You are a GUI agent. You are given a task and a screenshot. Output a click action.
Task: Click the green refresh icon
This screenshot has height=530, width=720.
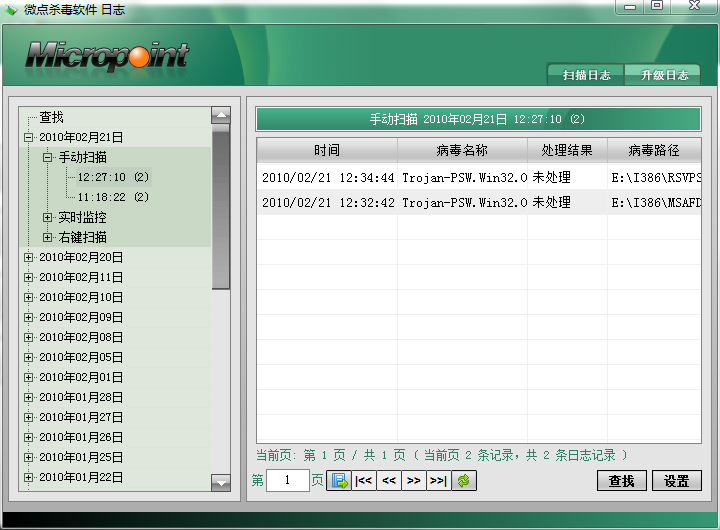(463, 481)
